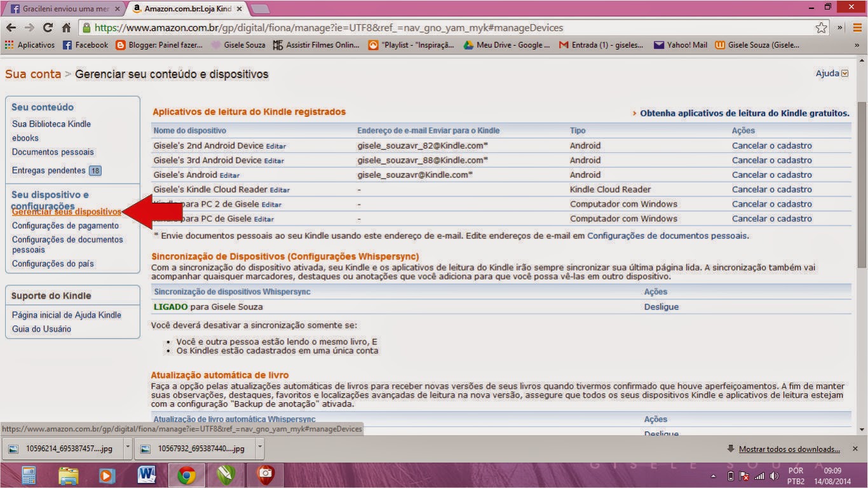The width and height of the screenshot is (868, 488).
Task: Go to Sua conta breadcrumb link
Action: coord(33,74)
